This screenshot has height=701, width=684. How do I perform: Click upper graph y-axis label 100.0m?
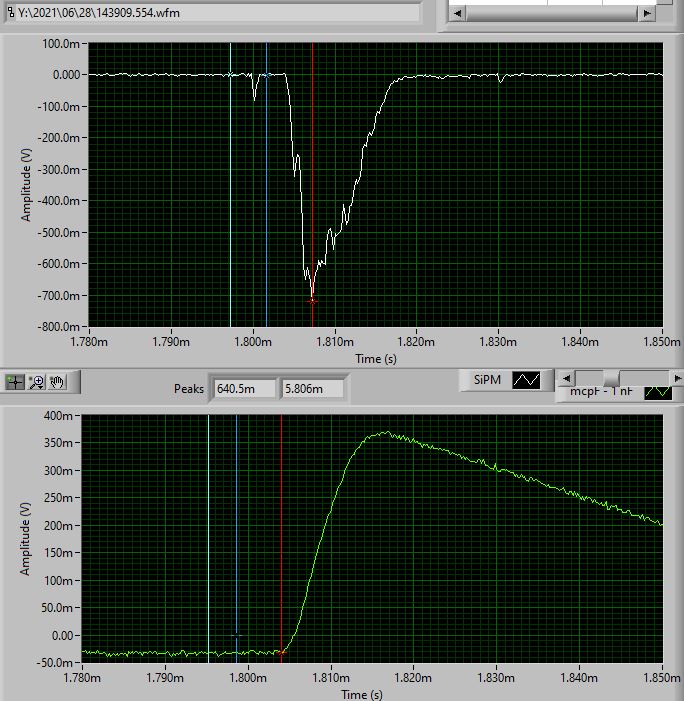pyautogui.click(x=61, y=44)
